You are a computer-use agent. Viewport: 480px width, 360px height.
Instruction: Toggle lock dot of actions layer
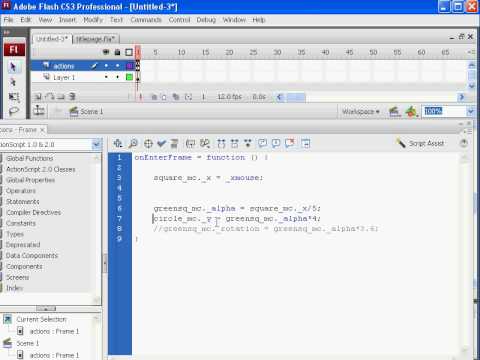click(x=117, y=66)
